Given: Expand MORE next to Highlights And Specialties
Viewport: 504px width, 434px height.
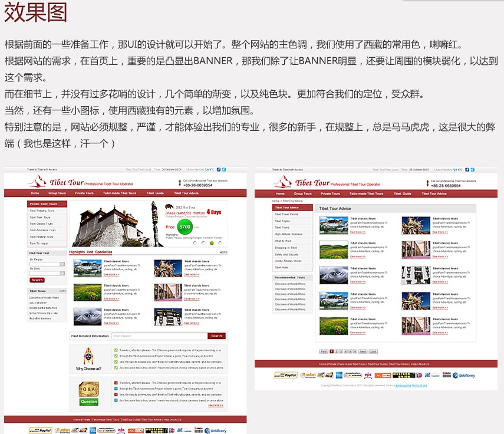Looking at the screenshot, I should [x=223, y=252].
